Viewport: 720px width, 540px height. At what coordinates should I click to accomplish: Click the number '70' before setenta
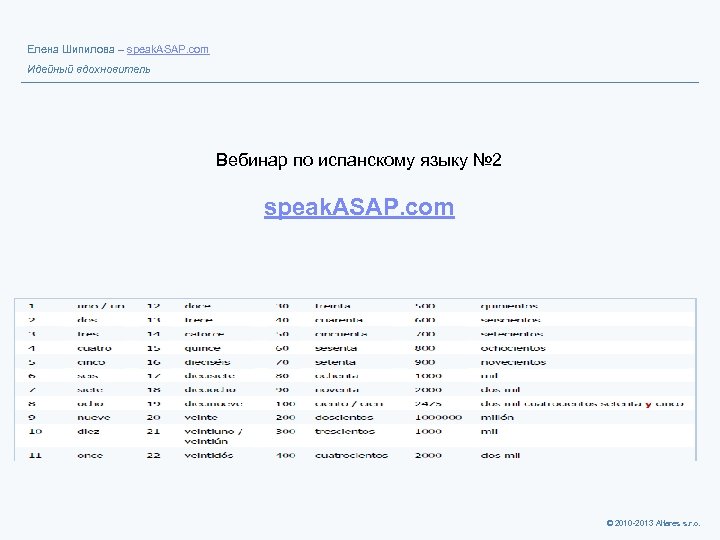tap(282, 362)
